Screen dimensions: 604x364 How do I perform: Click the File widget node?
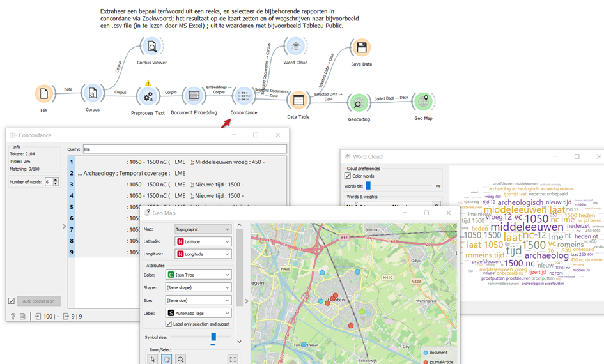(44, 94)
